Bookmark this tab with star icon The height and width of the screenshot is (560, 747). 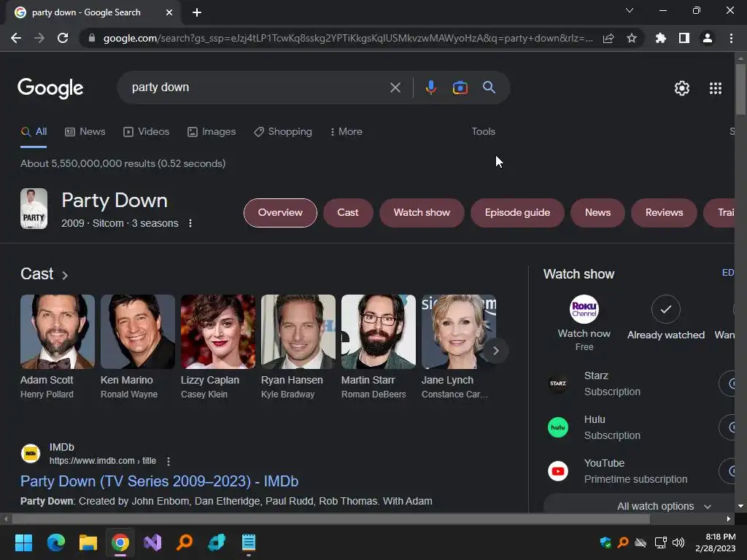point(631,38)
